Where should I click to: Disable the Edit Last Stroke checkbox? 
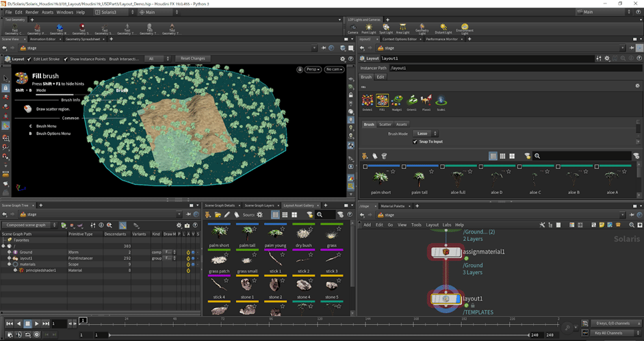(x=30, y=59)
